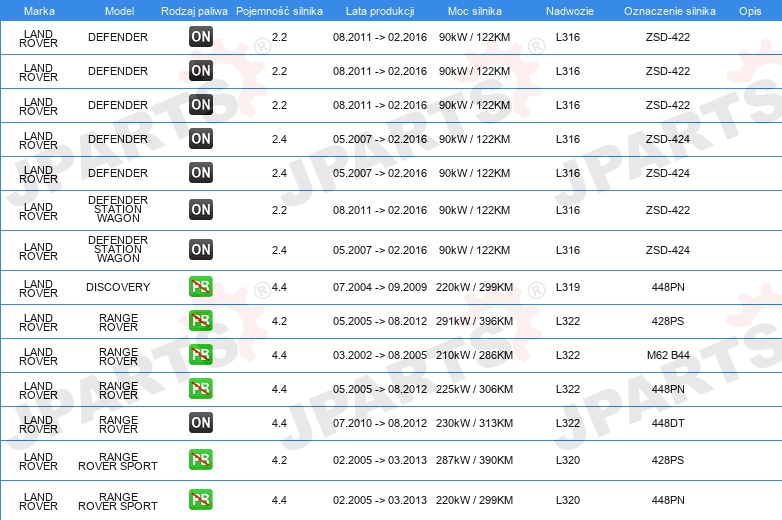Click the 428PS code in the Range Rover Sport row
The height and width of the screenshot is (520, 782).
pos(668,460)
